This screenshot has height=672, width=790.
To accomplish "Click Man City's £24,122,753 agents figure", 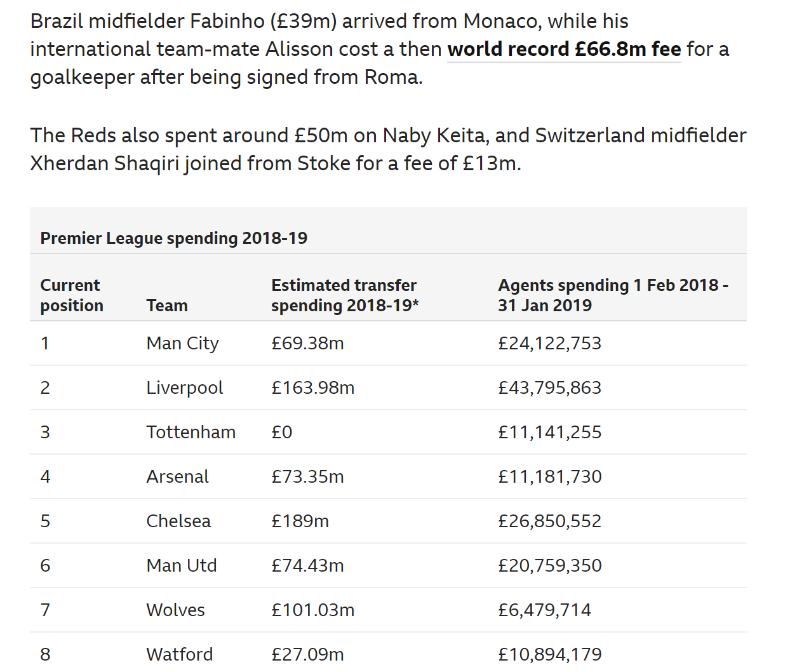I will [549, 343].
